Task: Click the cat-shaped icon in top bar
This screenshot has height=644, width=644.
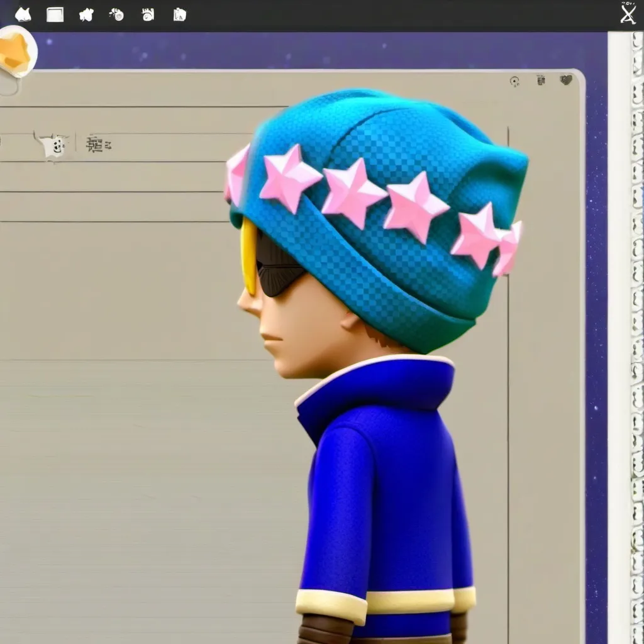Action: [23, 15]
